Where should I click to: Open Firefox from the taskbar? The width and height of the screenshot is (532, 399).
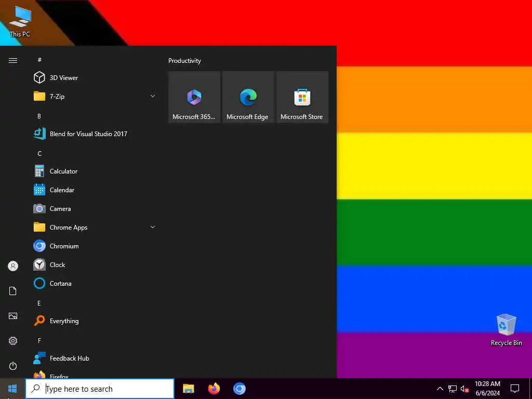214,389
